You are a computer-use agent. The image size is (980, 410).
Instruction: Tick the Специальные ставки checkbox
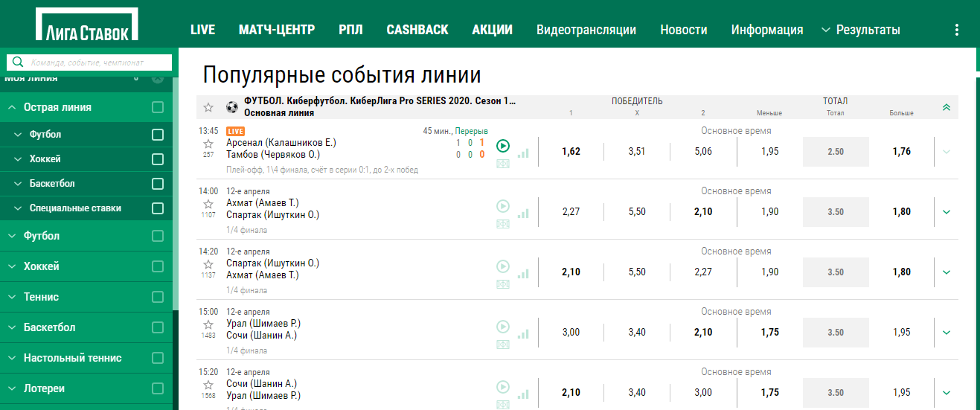[158, 208]
